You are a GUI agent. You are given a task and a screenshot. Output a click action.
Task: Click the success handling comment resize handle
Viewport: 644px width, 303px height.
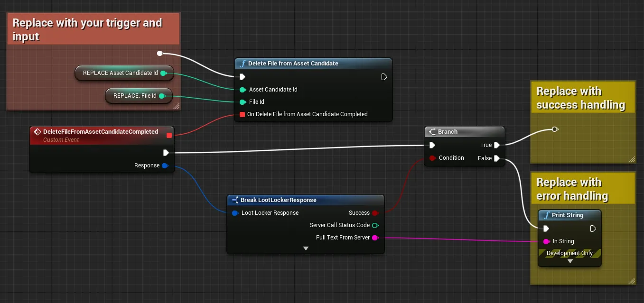tap(632, 160)
